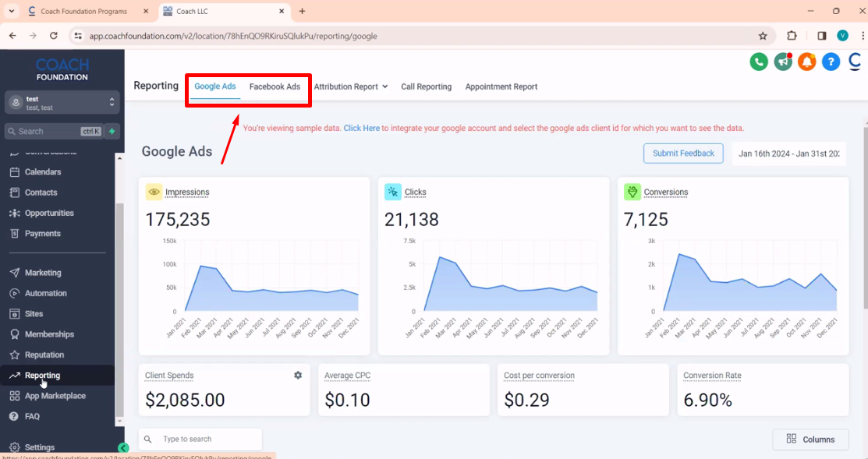Open Client Spends gear settings
The width and height of the screenshot is (868, 459).
(x=298, y=376)
